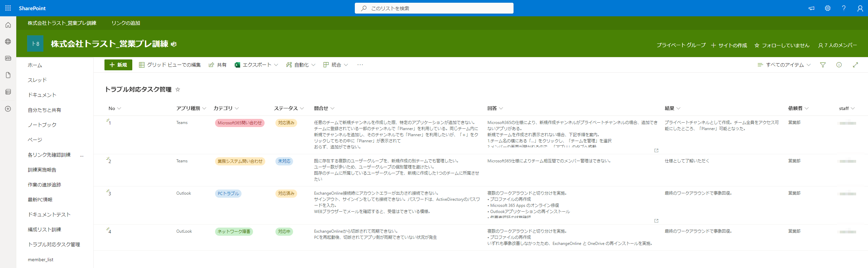
Task: Open the すべてのアイテム view switcher
Action: (784, 65)
